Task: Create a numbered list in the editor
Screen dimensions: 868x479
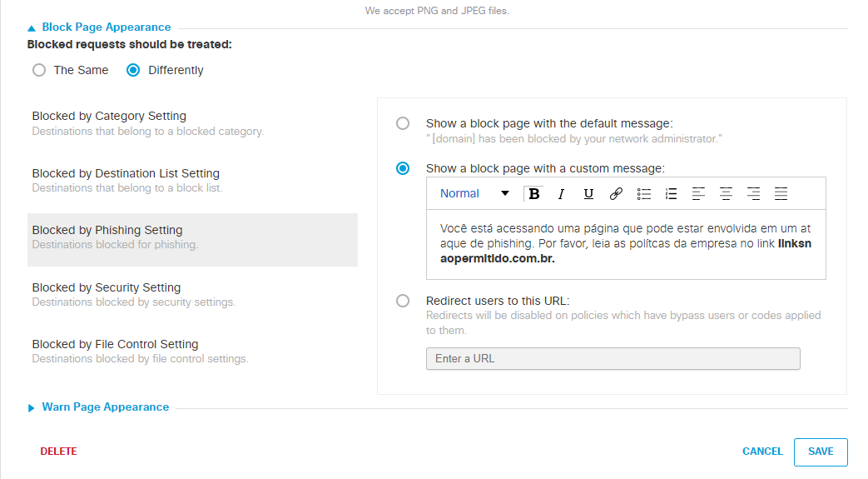Action: pyautogui.click(x=671, y=194)
